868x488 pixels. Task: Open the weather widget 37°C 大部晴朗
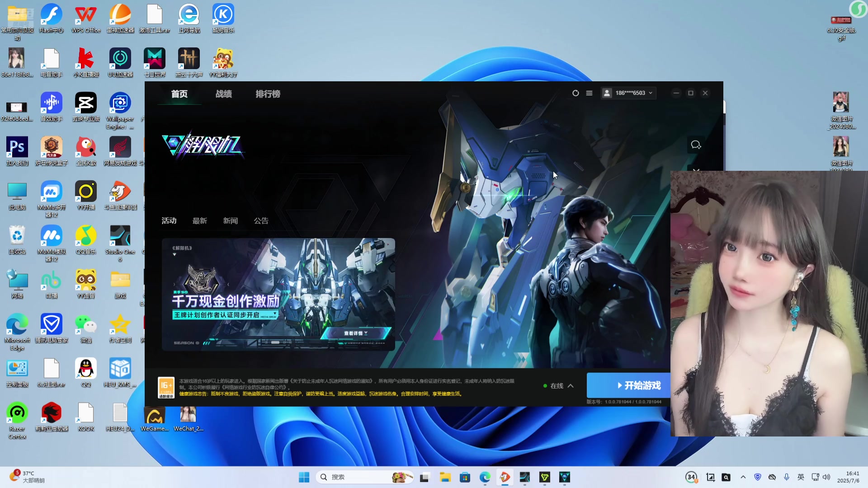pyautogui.click(x=27, y=477)
